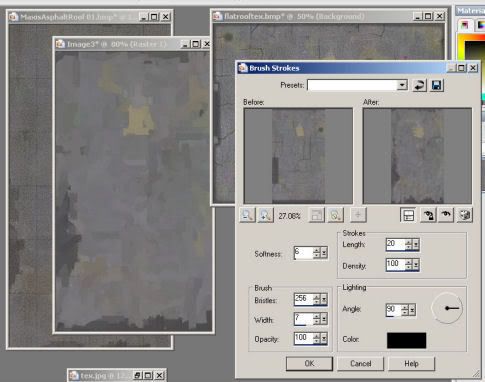The height and width of the screenshot is (382, 485).
Task: Click the Softness value field
Action: [x=303, y=253]
